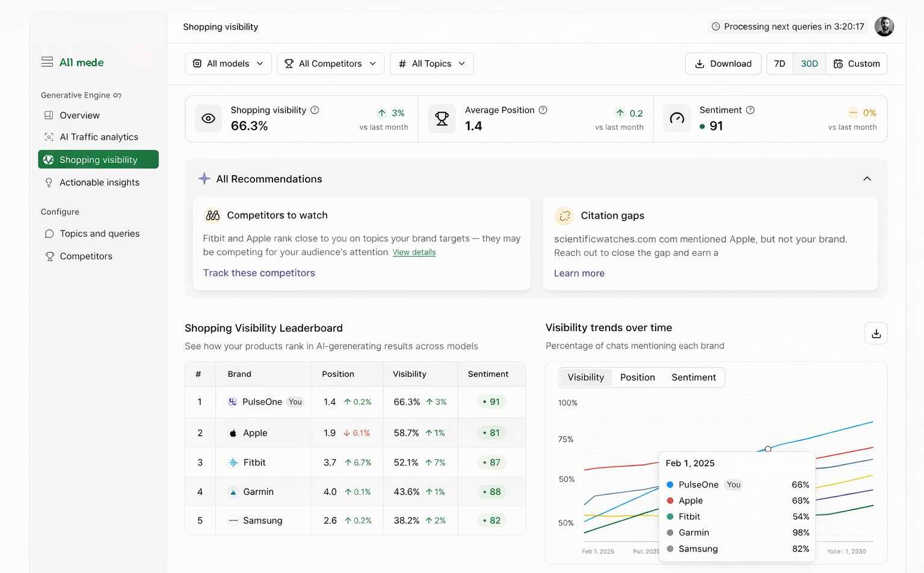Click info icon beside Shopping visibility metric
Viewport: 924px width, 573px height.
click(x=315, y=110)
